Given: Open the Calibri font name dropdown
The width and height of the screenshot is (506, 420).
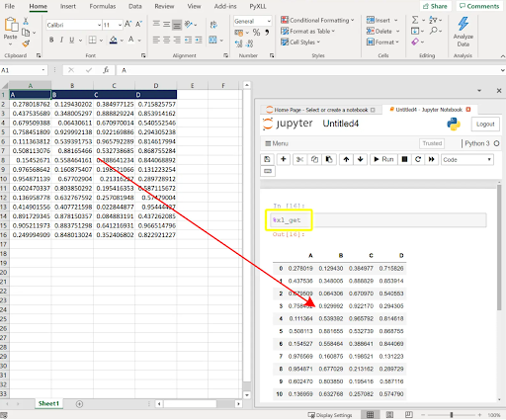Looking at the screenshot, I should click(99, 25).
